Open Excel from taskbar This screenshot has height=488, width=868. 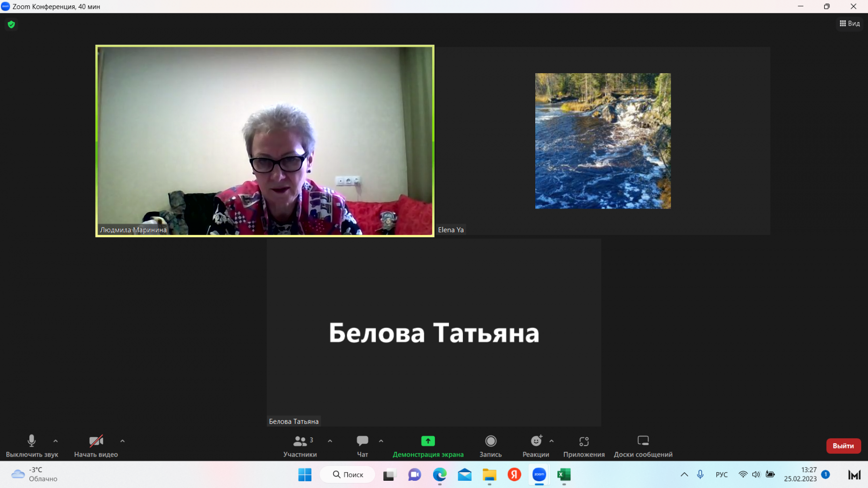coord(564,475)
